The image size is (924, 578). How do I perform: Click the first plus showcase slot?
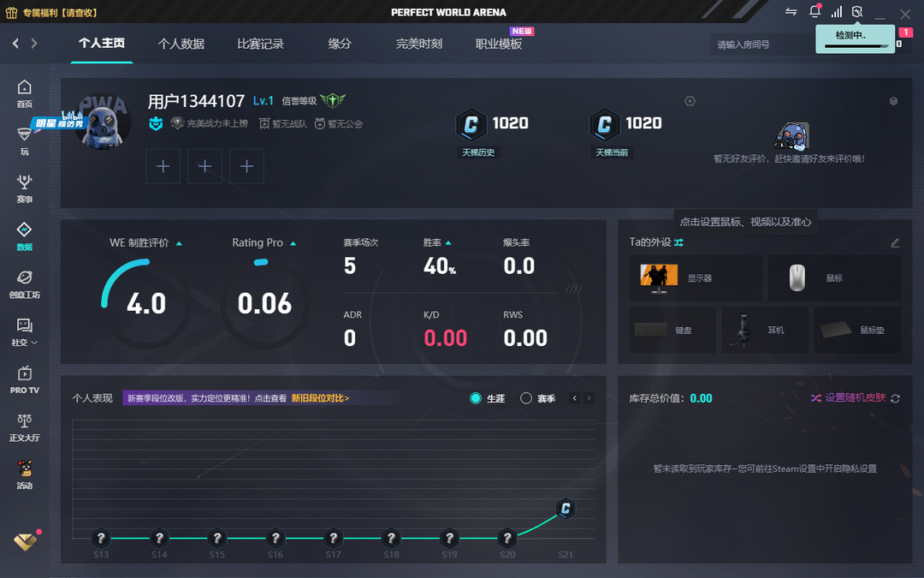(x=163, y=166)
